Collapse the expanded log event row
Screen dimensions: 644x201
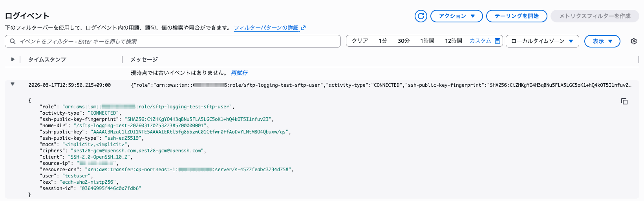point(13,84)
